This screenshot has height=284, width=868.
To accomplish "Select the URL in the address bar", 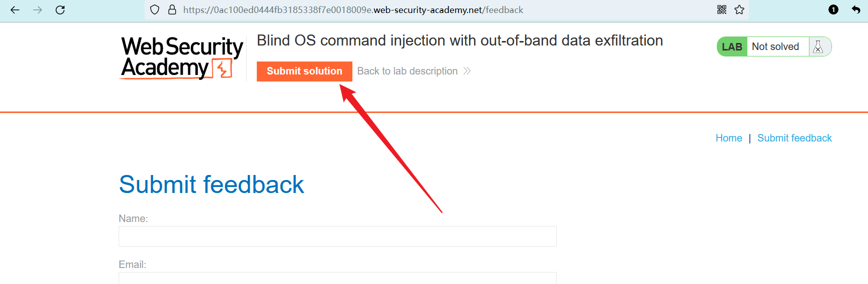I will 353,10.
